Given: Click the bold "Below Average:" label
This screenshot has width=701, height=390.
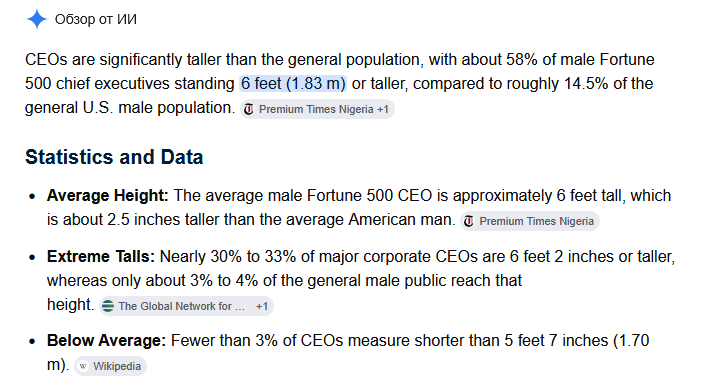Looking at the screenshot, I should click(106, 340).
